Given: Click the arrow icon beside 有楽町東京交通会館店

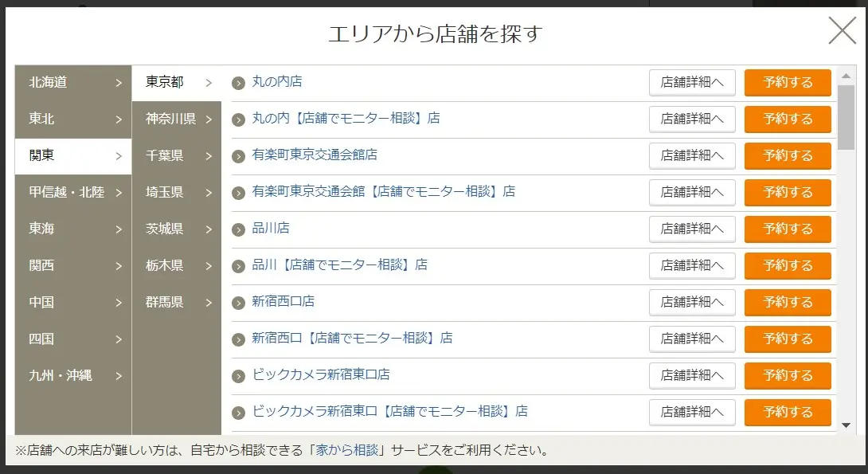Looking at the screenshot, I should (x=239, y=157).
